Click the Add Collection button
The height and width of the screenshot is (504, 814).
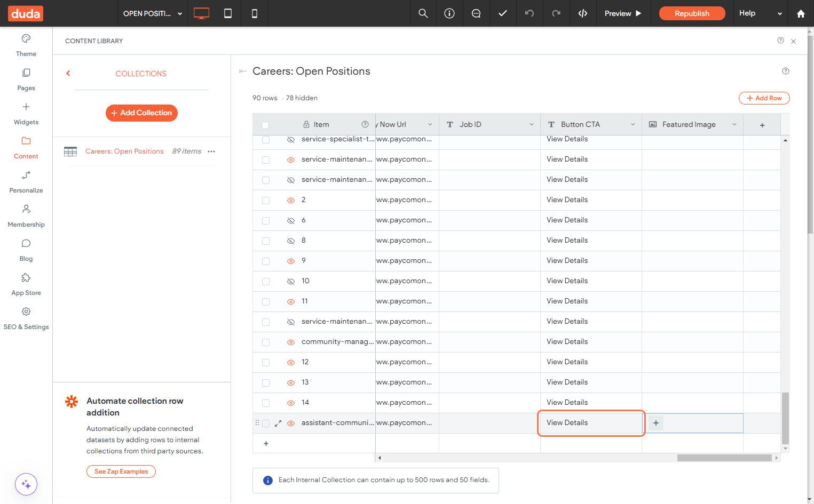141,113
